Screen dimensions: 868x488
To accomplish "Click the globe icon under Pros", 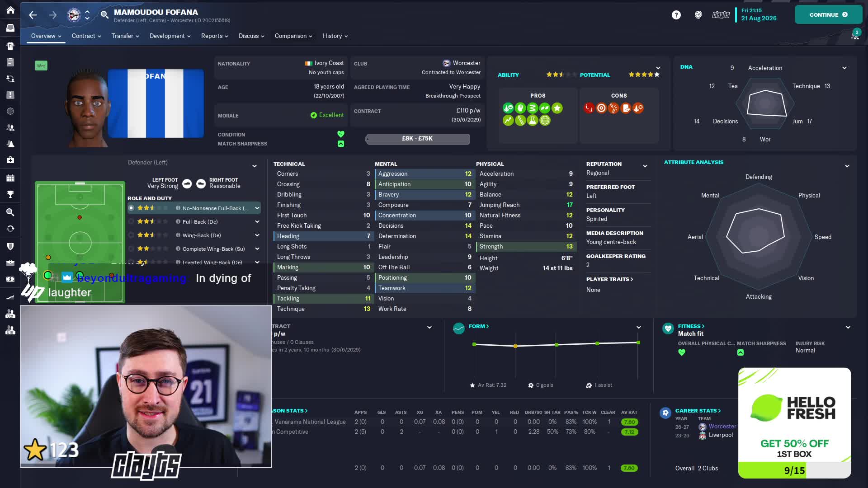I will coord(545,120).
